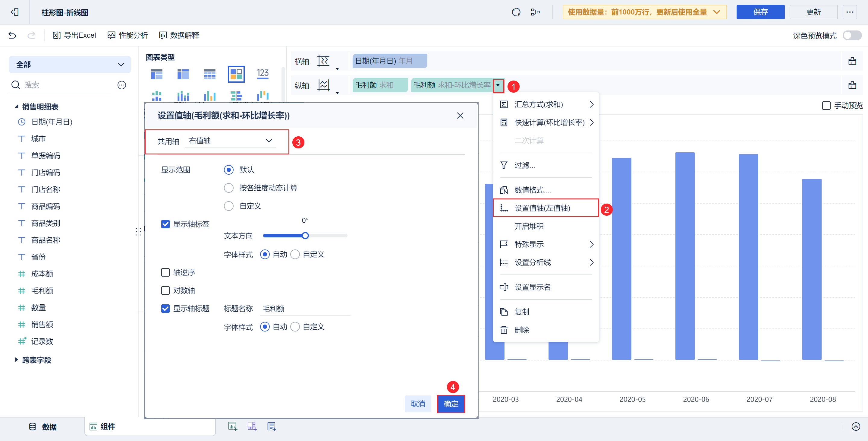This screenshot has height=441, width=868.
Task: Enable the 轴逆序 checkbox
Action: [x=165, y=272]
